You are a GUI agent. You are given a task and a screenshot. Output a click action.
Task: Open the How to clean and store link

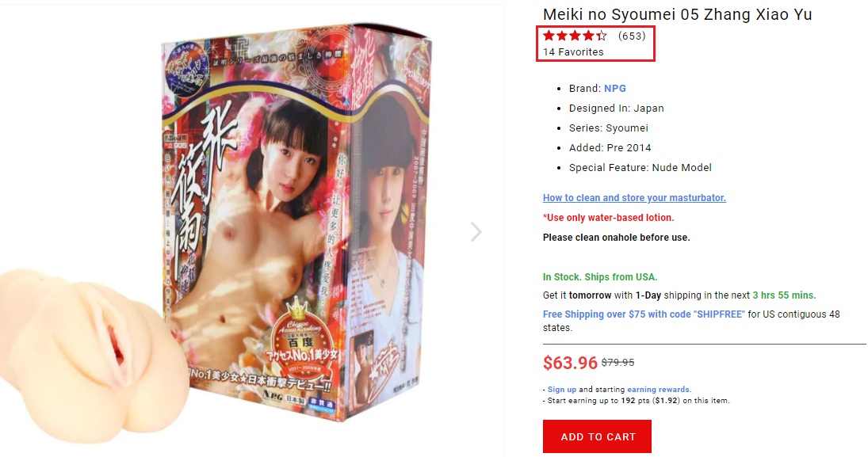point(634,197)
